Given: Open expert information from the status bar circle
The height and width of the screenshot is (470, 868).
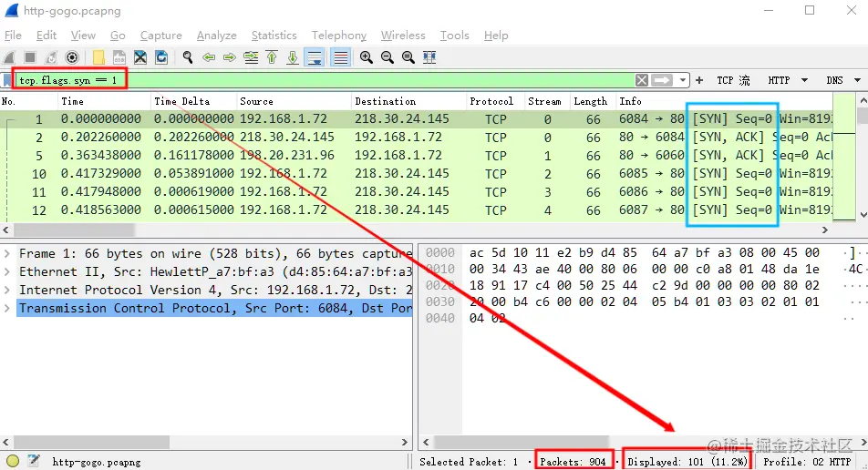Looking at the screenshot, I should (13, 461).
